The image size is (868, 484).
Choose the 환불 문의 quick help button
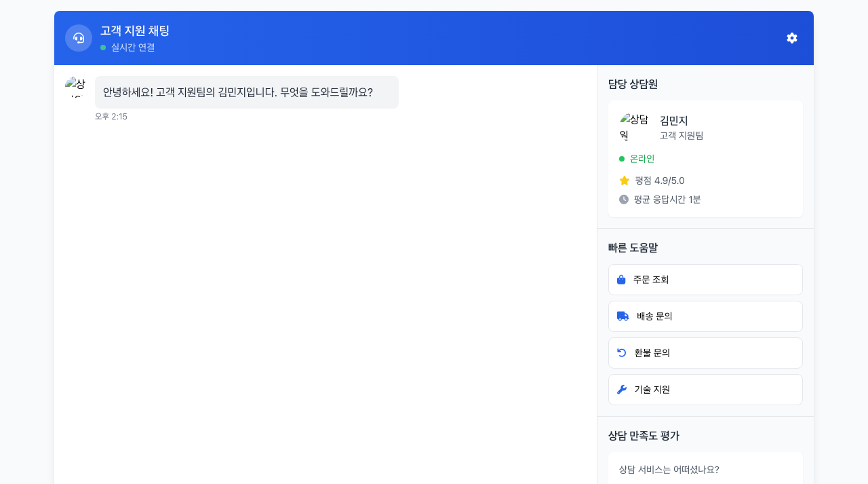coord(705,353)
